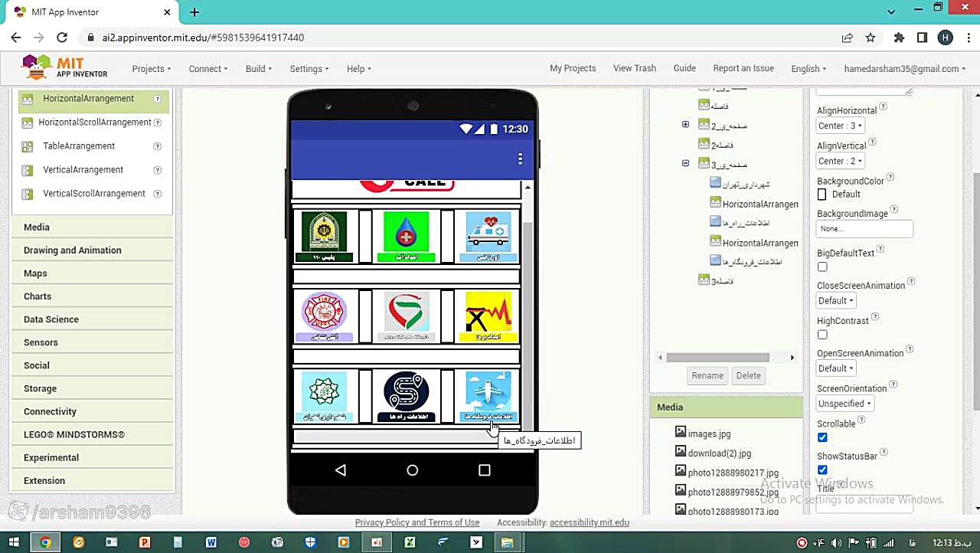Open Microsoft Word from the taskbar

click(x=211, y=542)
